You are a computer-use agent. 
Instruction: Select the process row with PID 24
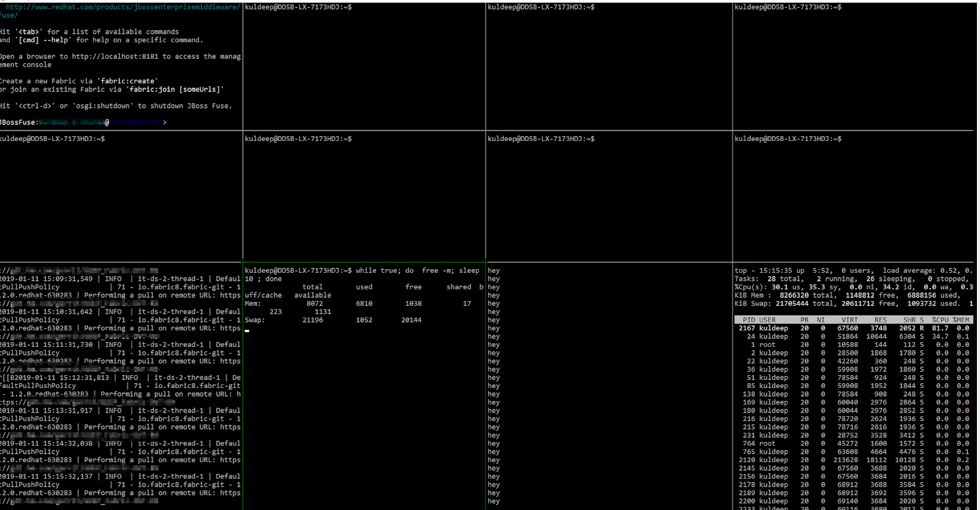(854, 337)
